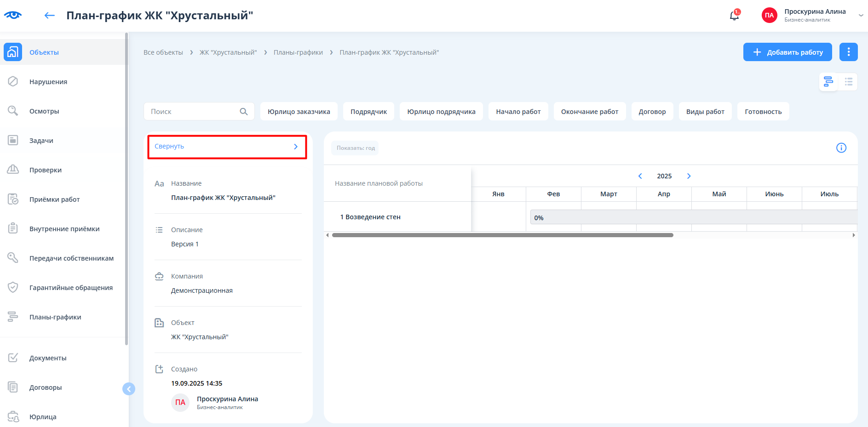
Task: Switch to Gantt chart view
Action: [828, 82]
